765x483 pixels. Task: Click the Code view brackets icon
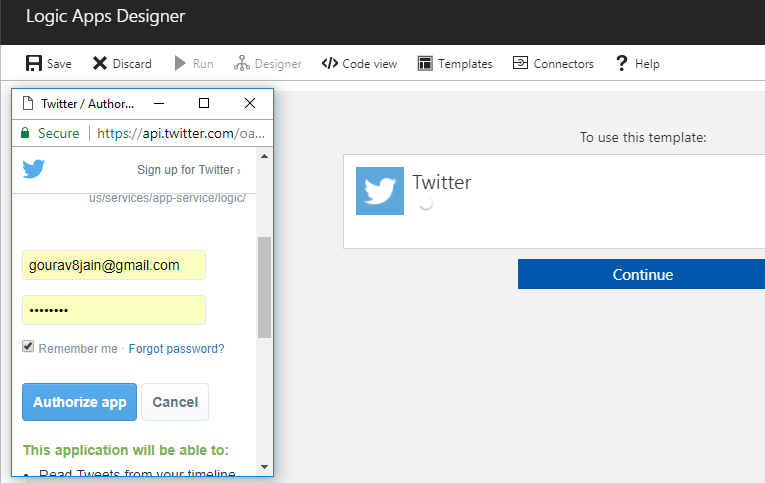[330, 63]
